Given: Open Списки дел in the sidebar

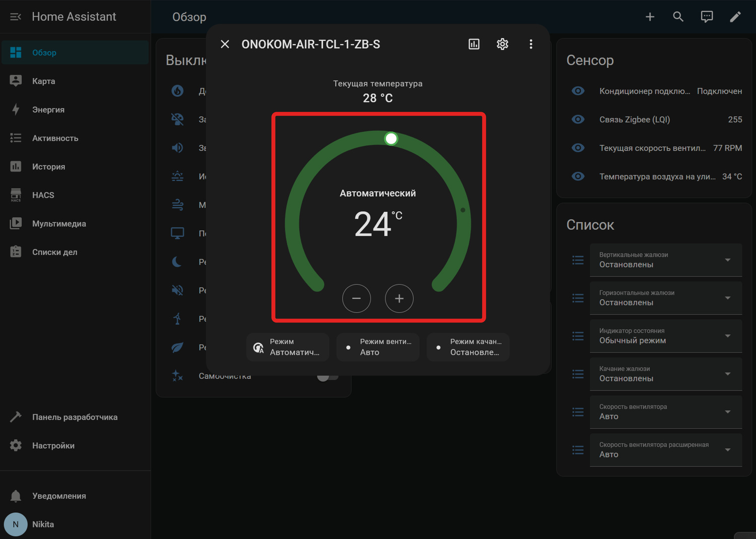Looking at the screenshot, I should [x=75, y=252].
